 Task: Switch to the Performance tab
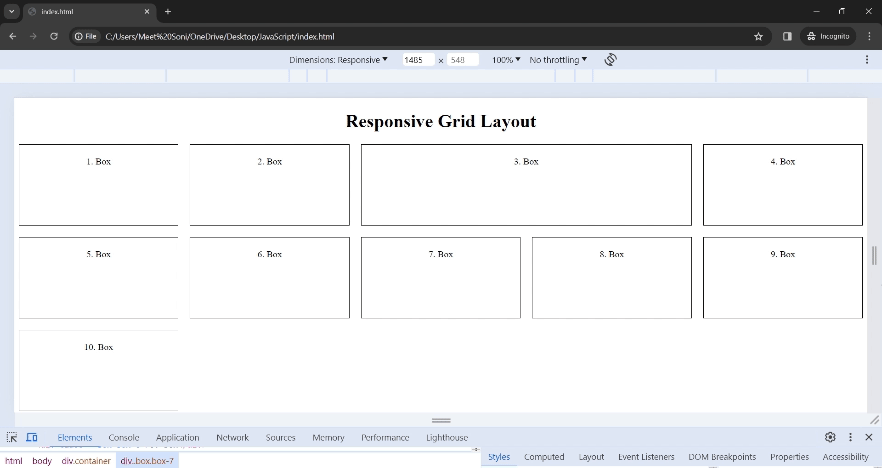coord(385,438)
